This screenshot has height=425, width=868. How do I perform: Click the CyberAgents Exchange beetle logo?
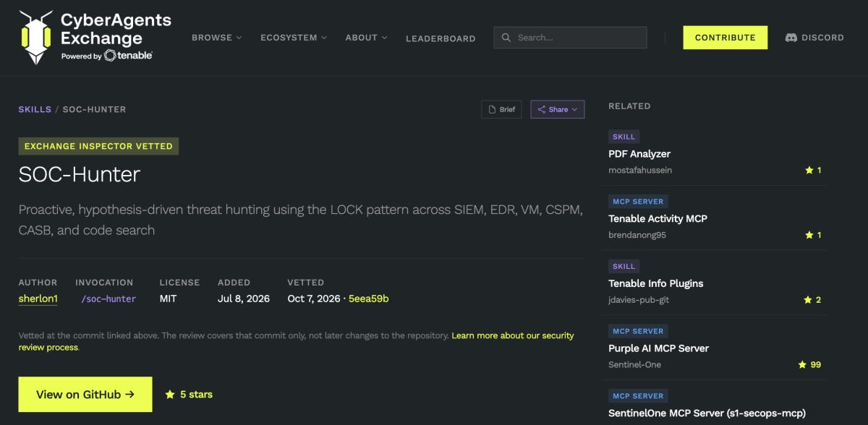click(35, 38)
